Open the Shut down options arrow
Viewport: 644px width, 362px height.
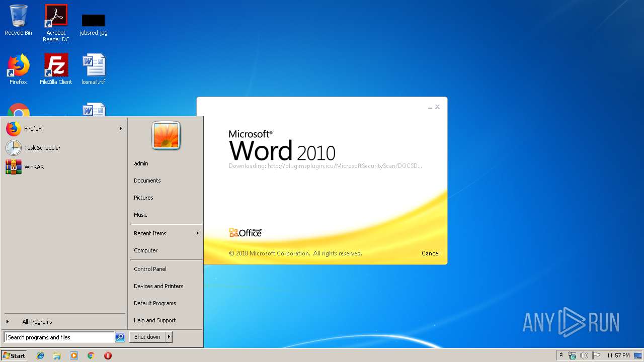tap(169, 337)
